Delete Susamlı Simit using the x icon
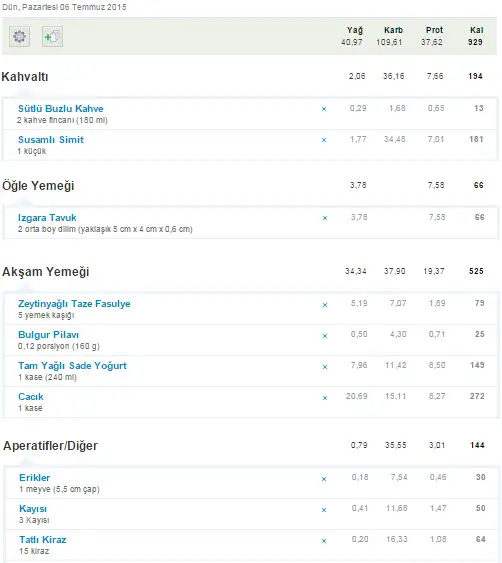Screen dimensions: 502x563 tap(324, 140)
